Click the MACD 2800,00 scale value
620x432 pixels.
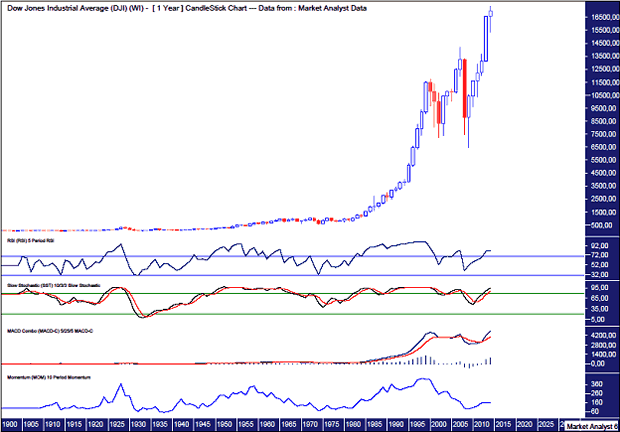coord(603,345)
